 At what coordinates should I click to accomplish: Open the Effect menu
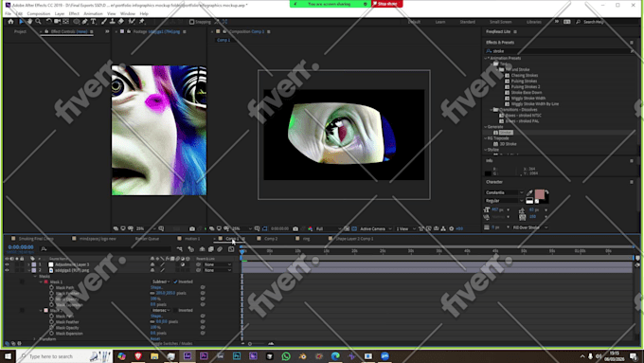coord(74,13)
